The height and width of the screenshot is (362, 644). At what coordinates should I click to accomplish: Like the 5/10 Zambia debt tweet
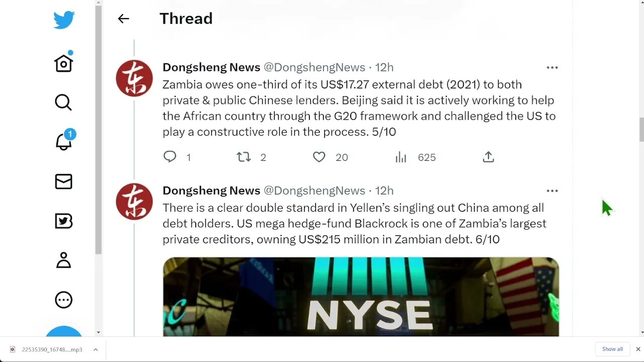coord(319,157)
